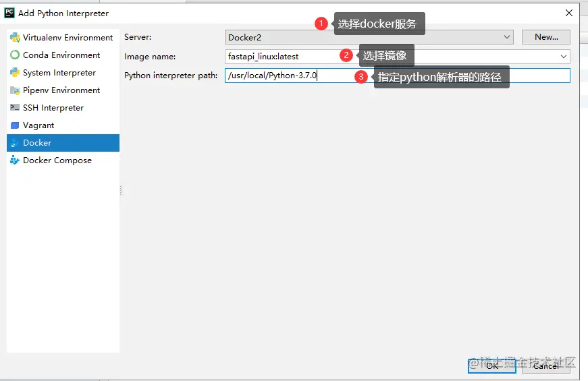Click the Conda Environment ring icon
This screenshot has width=588, height=381.
15,55
